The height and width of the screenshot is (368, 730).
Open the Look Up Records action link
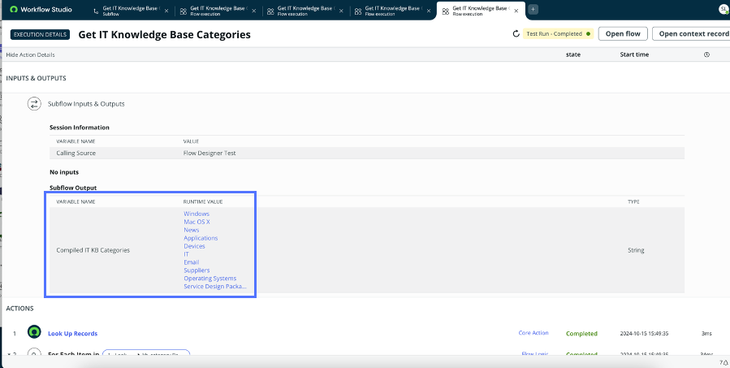point(73,334)
